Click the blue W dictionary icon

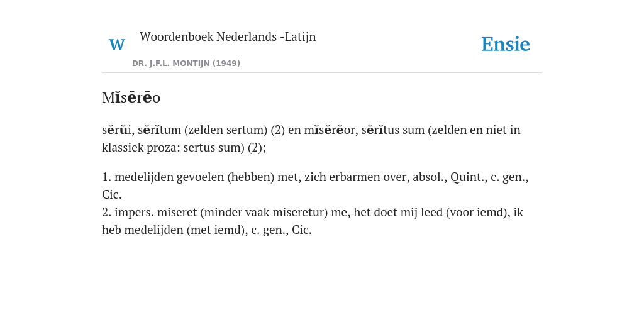click(x=116, y=45)
